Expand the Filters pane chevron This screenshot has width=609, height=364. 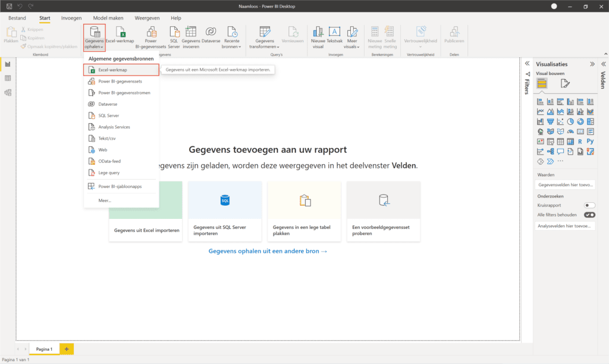(527, 63)
